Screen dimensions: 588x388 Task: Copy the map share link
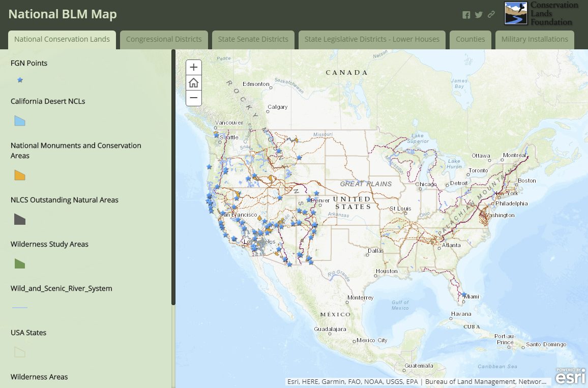pyautogui.click(x=491, y=15)
